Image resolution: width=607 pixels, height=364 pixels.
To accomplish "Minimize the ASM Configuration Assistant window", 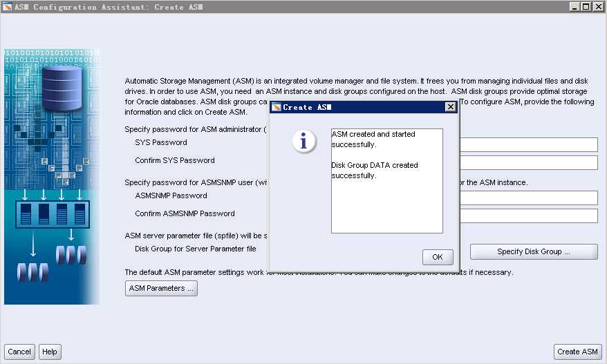I will tap(575, 7).
